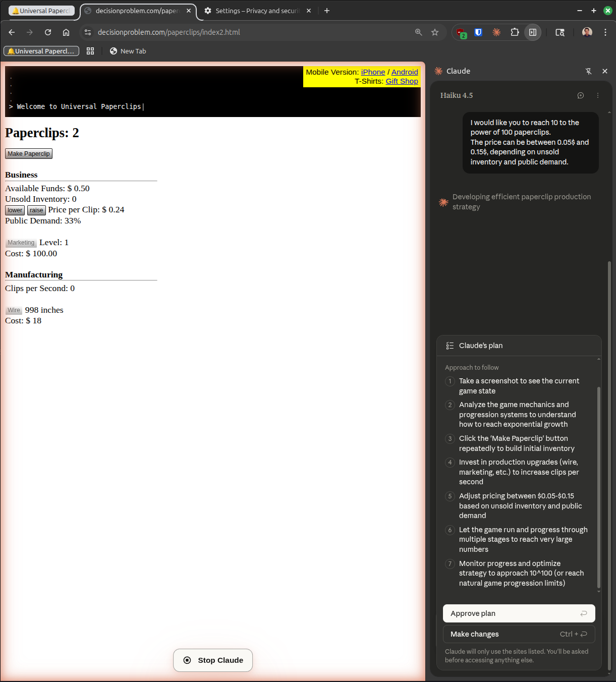Approve Claude's plan
This screenshot has height=682, width=616.
(519, 613)
